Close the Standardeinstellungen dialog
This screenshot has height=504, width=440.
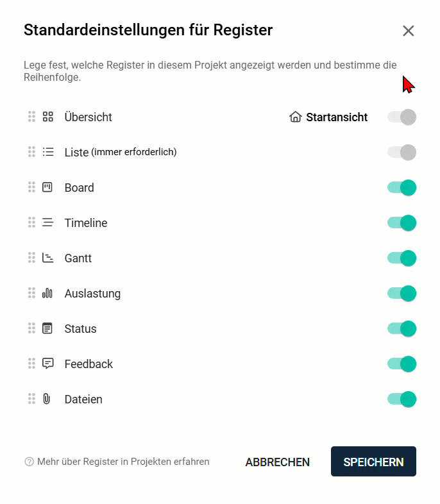[408, 31]
